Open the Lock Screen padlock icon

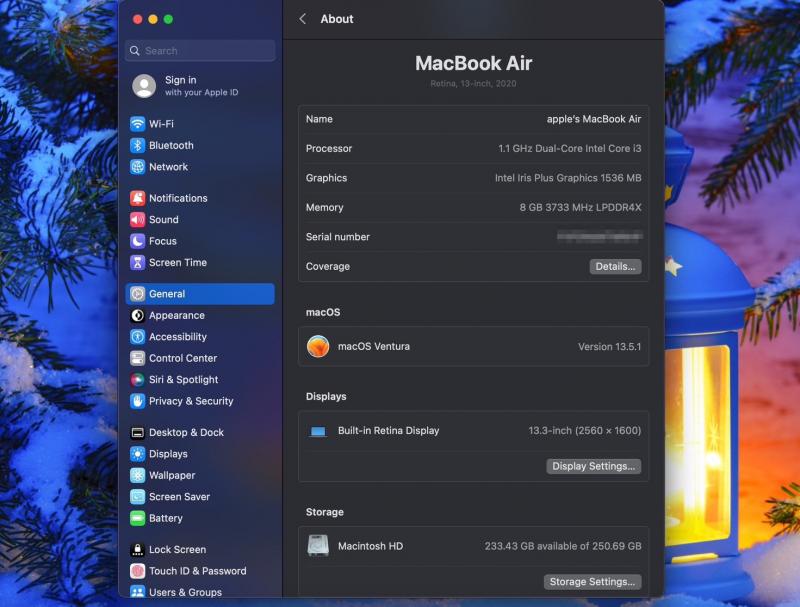pyautogui.click(x=137, y=549)
